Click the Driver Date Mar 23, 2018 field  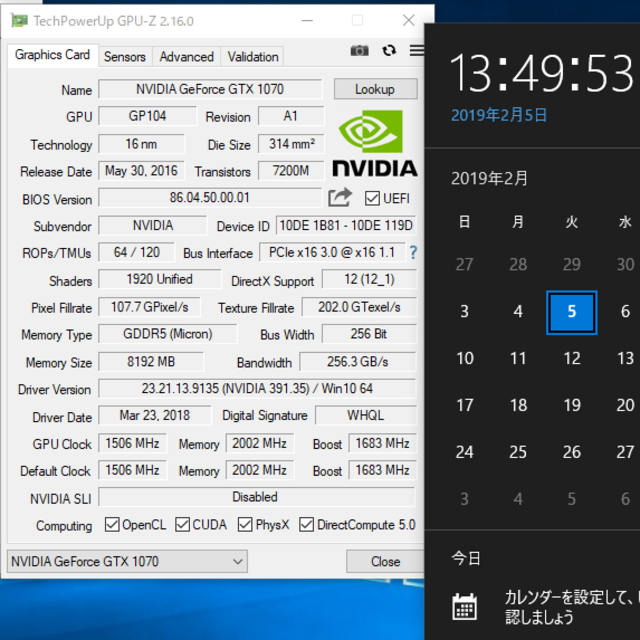tap(155, 416)
